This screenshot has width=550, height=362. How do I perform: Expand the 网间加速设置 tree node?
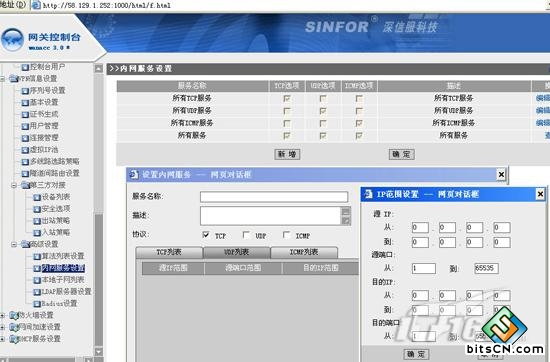(2, 328)
